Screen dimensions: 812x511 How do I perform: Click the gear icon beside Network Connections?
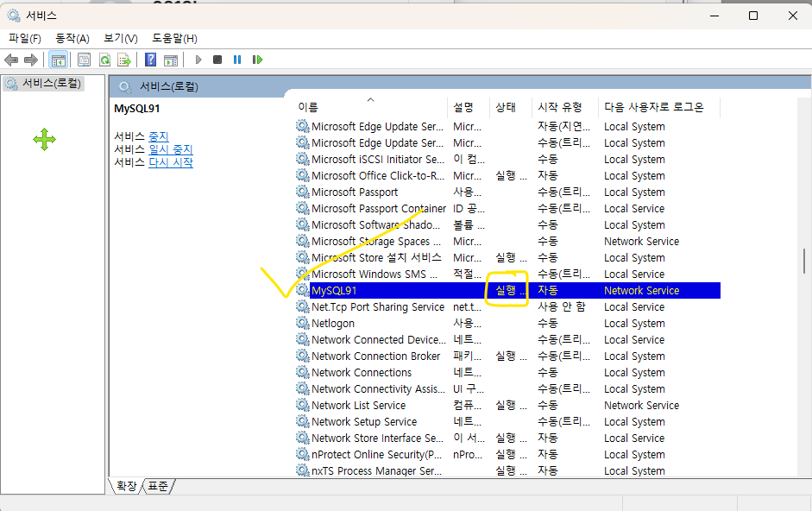coord(303,372)
